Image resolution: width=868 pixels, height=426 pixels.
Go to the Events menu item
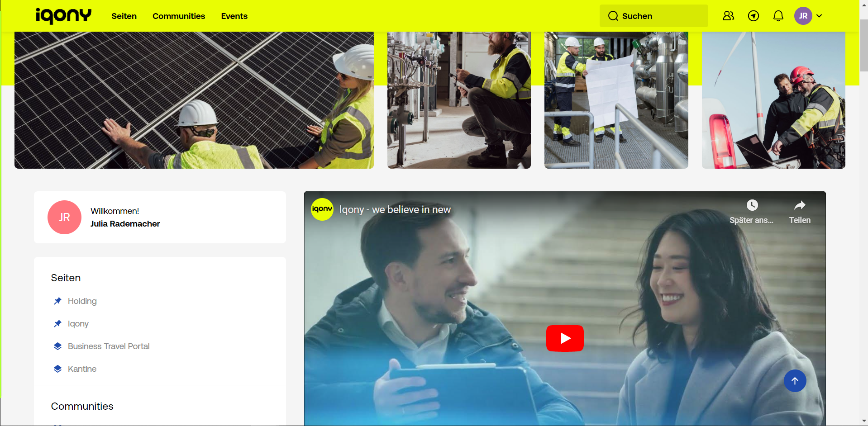[x=234, y=16]
